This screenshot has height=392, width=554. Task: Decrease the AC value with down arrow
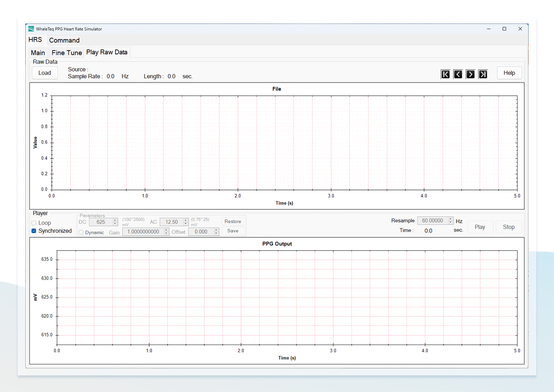[x=186, y=224]
